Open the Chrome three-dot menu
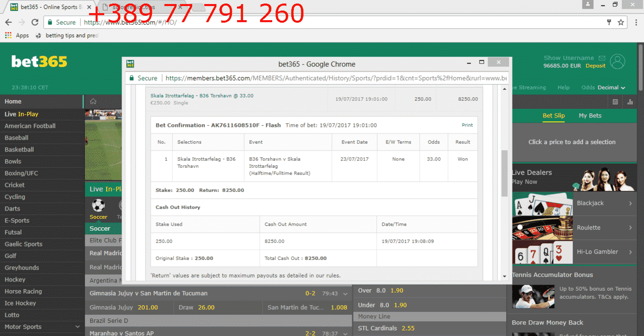The image size is (644, 336). tap(636, 22)
